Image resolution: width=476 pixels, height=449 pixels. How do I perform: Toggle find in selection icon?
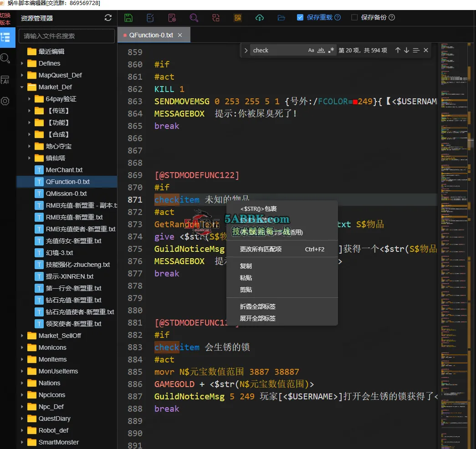click(x=416, y=50)
